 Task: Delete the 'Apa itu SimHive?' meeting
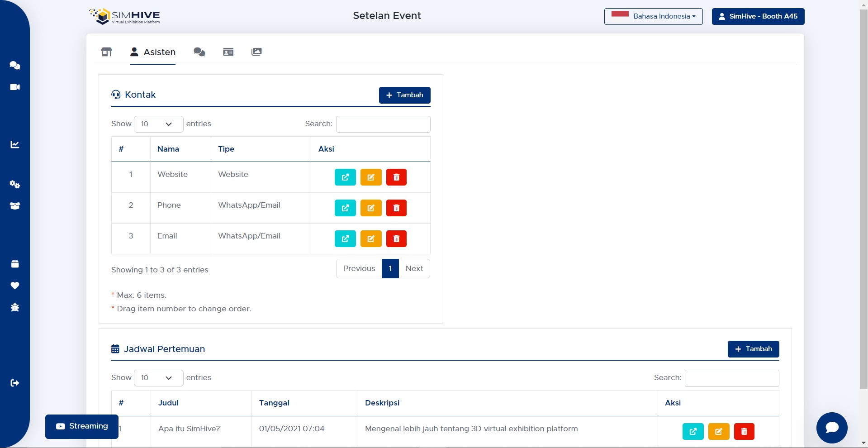(744, 432)
